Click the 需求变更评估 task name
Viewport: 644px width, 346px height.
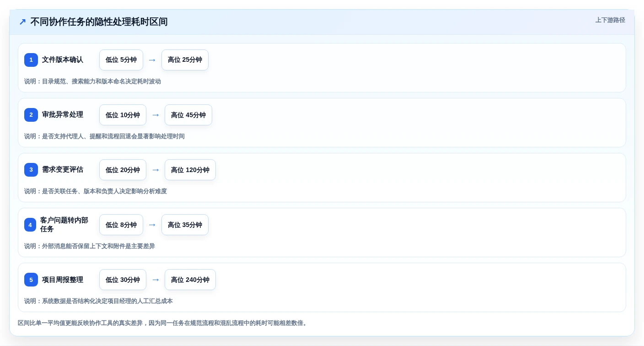[x=63, y=170]
